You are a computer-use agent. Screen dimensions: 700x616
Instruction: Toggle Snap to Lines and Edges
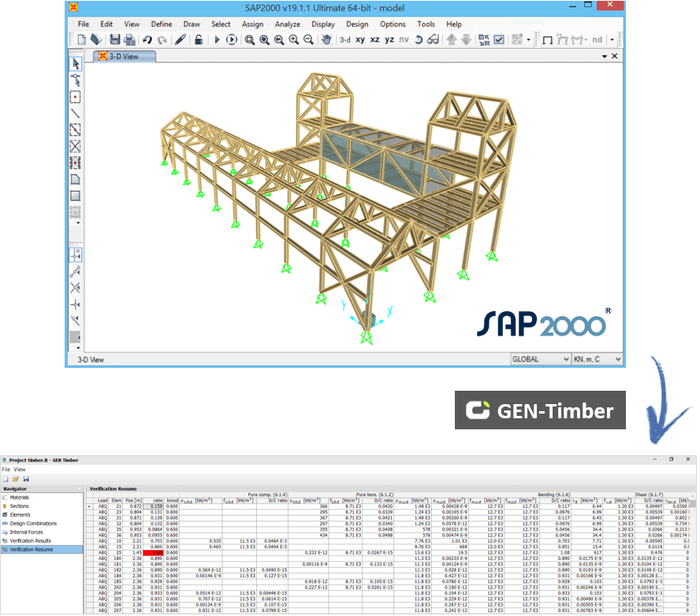click(76, 321)
